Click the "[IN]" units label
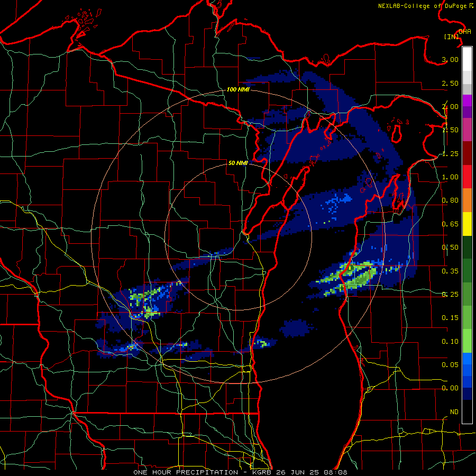This screenshot has width=476, height=476. [x=452, y=36]
